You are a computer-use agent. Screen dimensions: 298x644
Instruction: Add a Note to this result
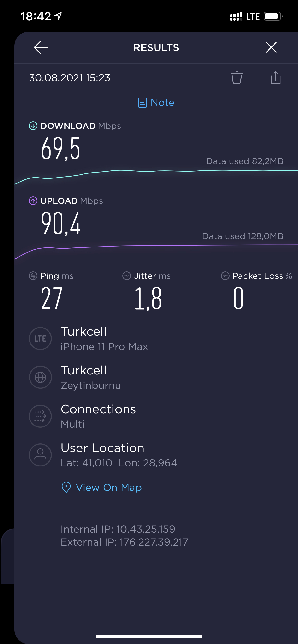point(156,103)
